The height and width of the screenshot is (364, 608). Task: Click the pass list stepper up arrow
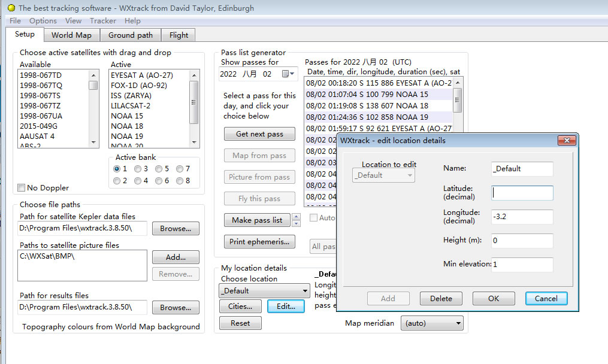click(x=296, y=217)
